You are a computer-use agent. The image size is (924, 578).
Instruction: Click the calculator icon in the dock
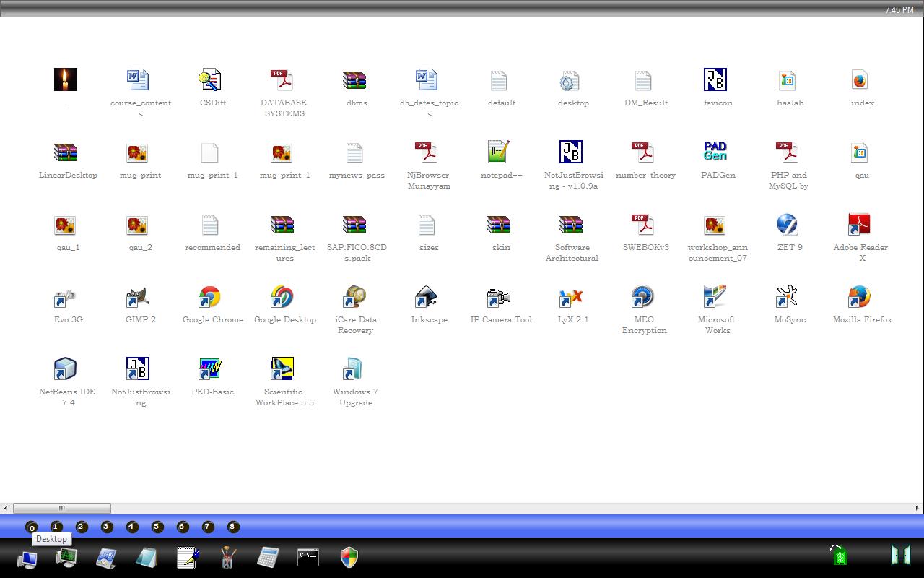(x=268, y=557)
